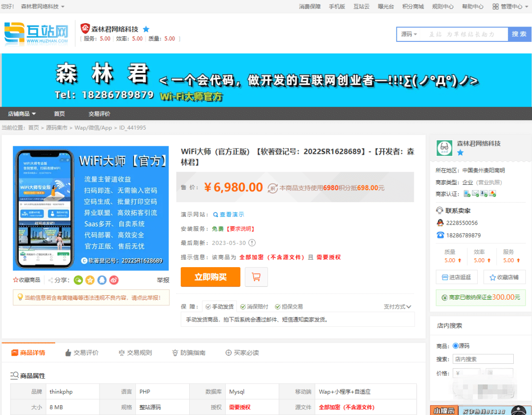Add item to shopping cart icon

point(256,277)
